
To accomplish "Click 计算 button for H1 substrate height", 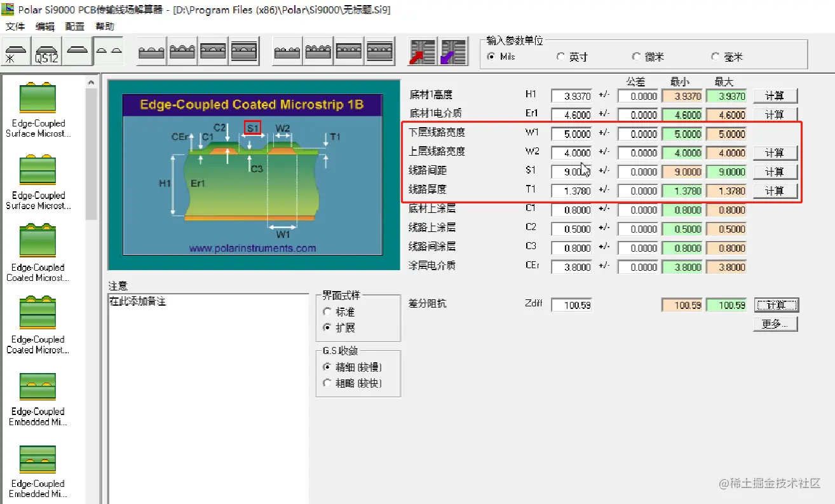I will pos(775,96).
